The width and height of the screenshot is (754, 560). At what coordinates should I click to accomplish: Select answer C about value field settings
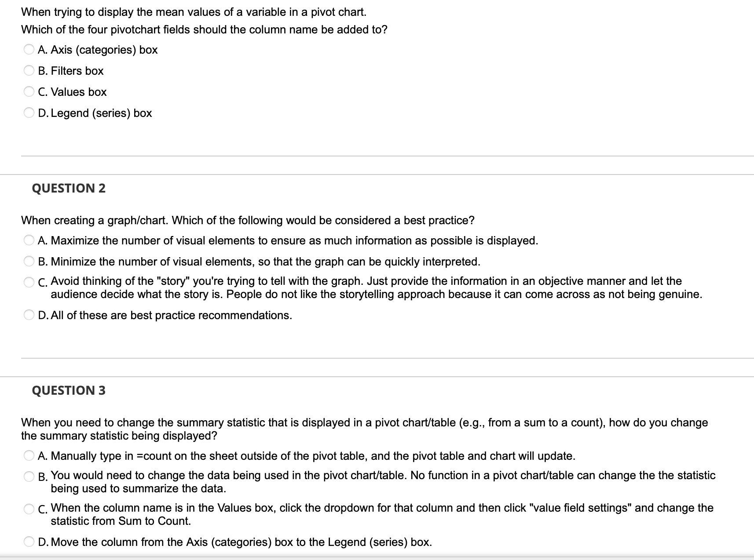(x=29, y=507)
